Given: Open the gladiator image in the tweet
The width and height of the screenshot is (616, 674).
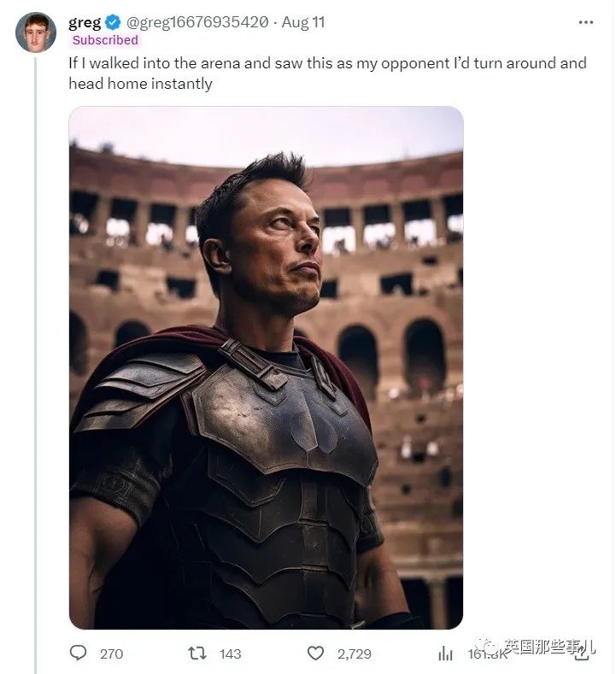Looking at the screenshot, I should point(266,368).
